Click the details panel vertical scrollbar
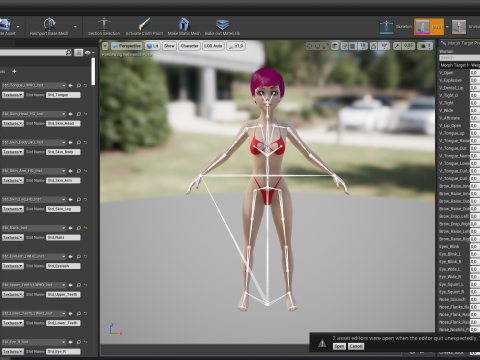The width and height of the screenshot is (480, 360). (94, 71)
